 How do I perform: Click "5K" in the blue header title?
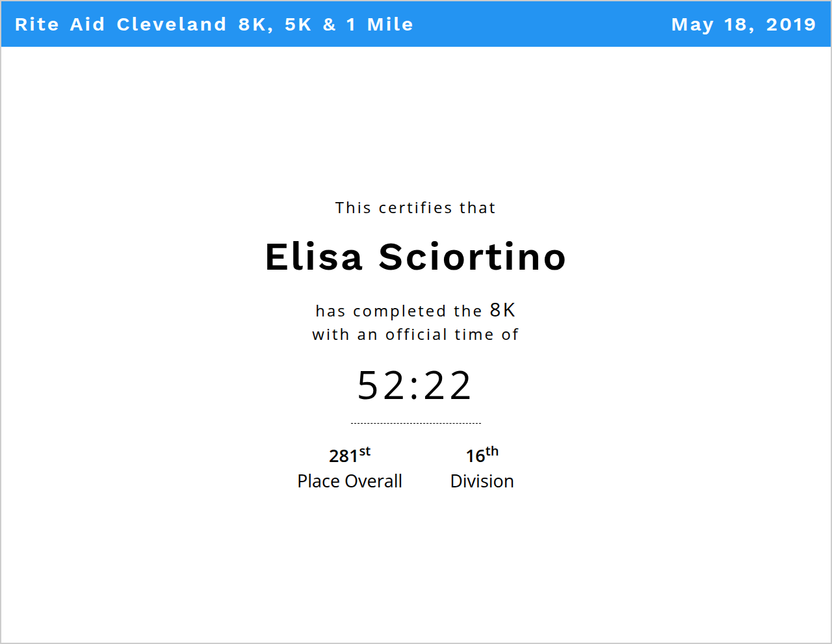298,25
